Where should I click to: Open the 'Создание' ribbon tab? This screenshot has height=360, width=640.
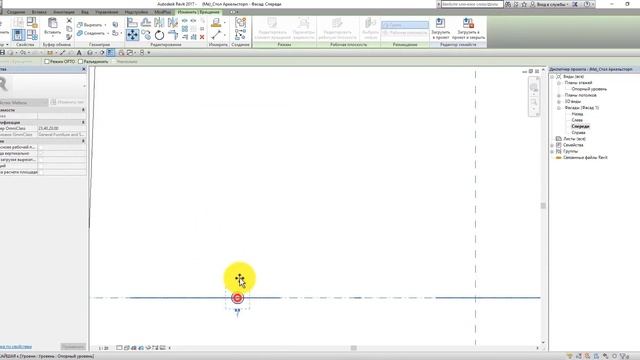click(x=16, y=12)
